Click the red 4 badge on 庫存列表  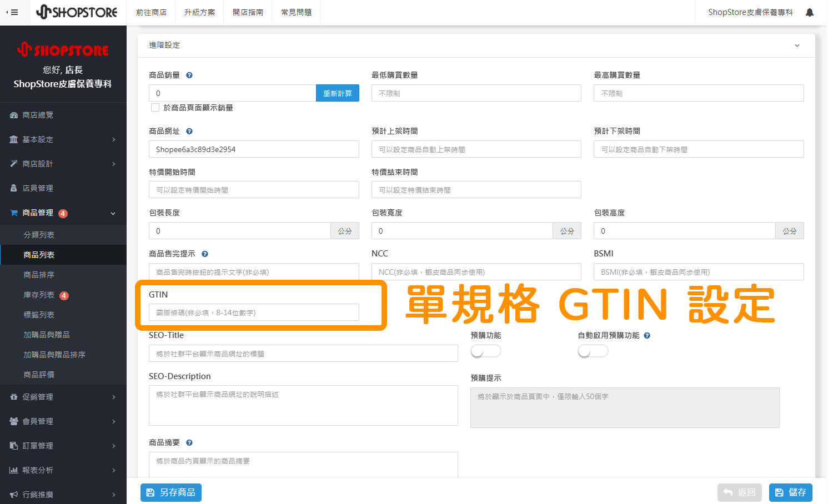64,296
